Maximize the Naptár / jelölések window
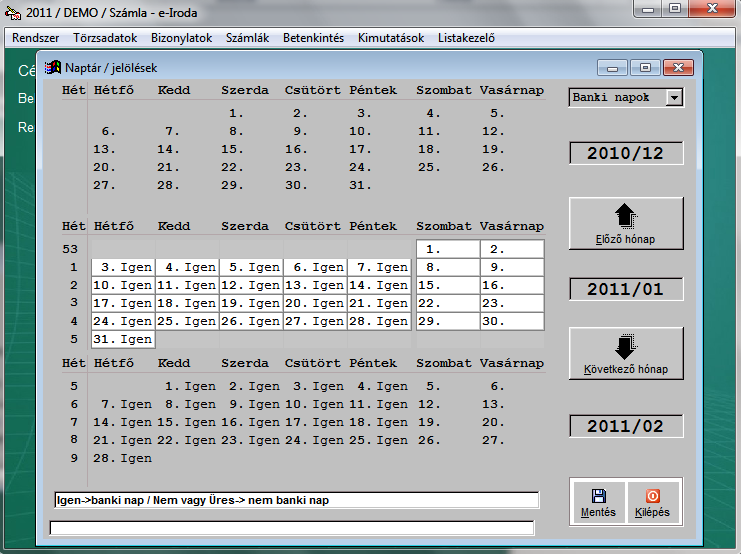Screen dimensions: 741x554 pos(645,67)
